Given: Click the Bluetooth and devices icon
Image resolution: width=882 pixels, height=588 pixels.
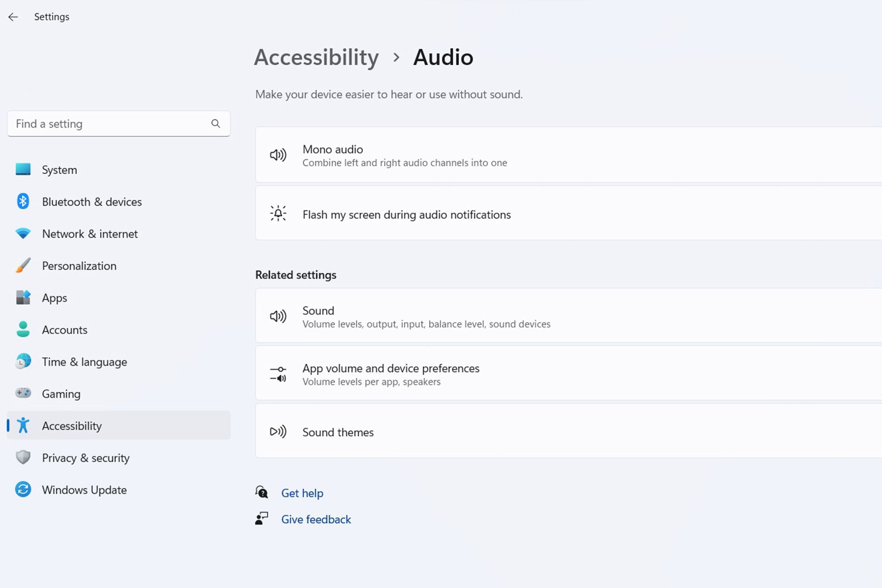Looking at the screenshot, I should click(x=23, y=202).
